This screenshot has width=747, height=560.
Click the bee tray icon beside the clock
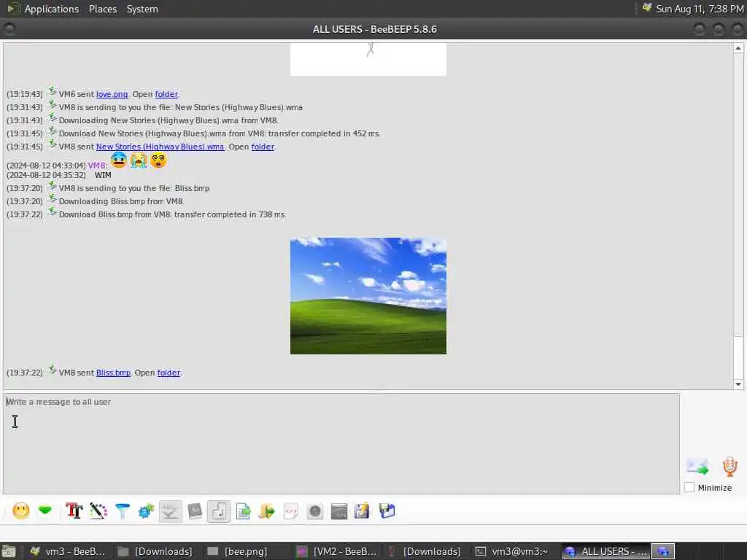pyautogui.click(x=646, y=8)
